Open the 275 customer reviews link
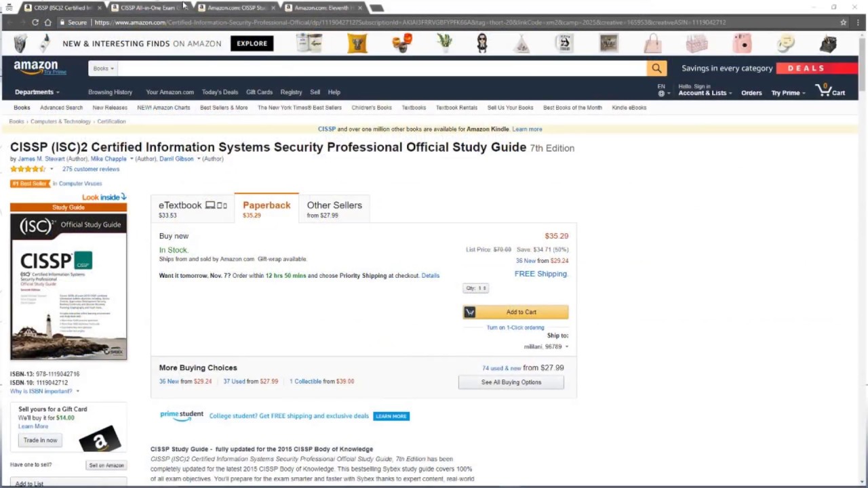868x488 pixels. [91, 169]
